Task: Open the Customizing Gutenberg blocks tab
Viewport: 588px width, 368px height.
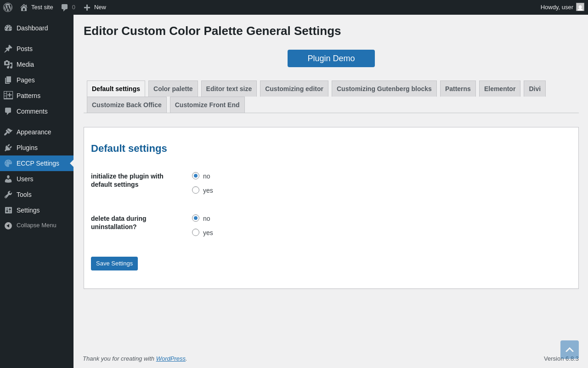Action: [x=384, y=89]
